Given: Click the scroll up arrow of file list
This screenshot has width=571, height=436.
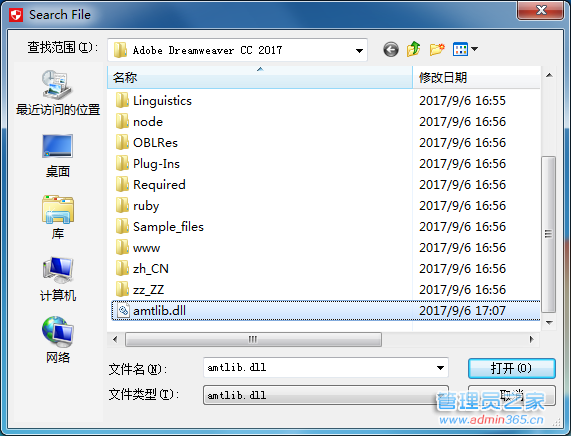Looking at the screenshot, I should (x=549, y=75).
